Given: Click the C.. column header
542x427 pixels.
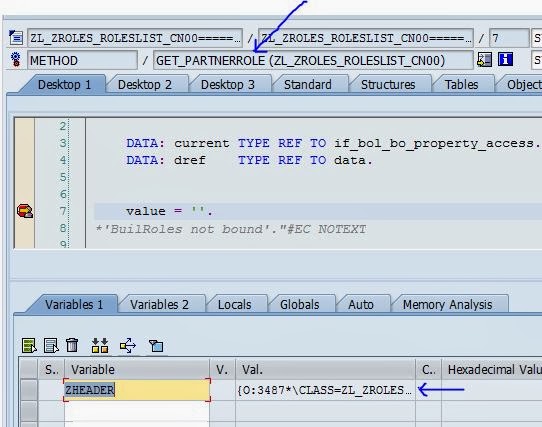Looking at the screenshot, I should pos(428,369).
